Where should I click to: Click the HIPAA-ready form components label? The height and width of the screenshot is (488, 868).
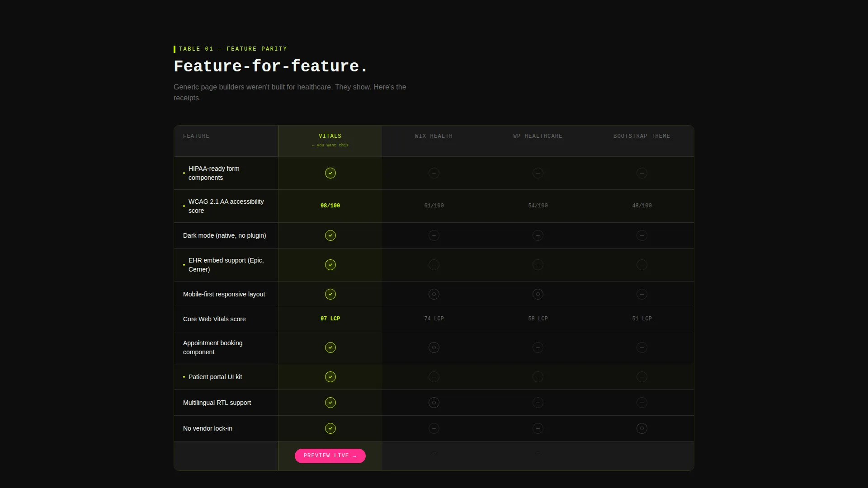[x=214, y=173]
